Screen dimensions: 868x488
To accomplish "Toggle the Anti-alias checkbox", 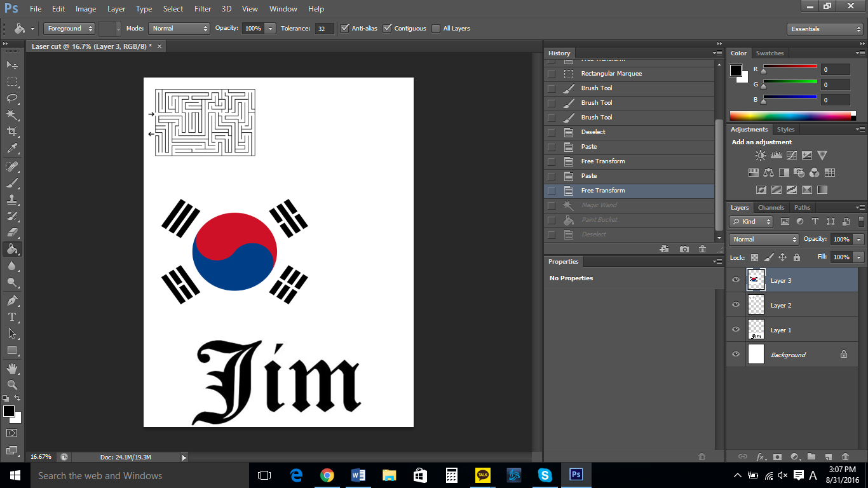I will click(345, 28).
